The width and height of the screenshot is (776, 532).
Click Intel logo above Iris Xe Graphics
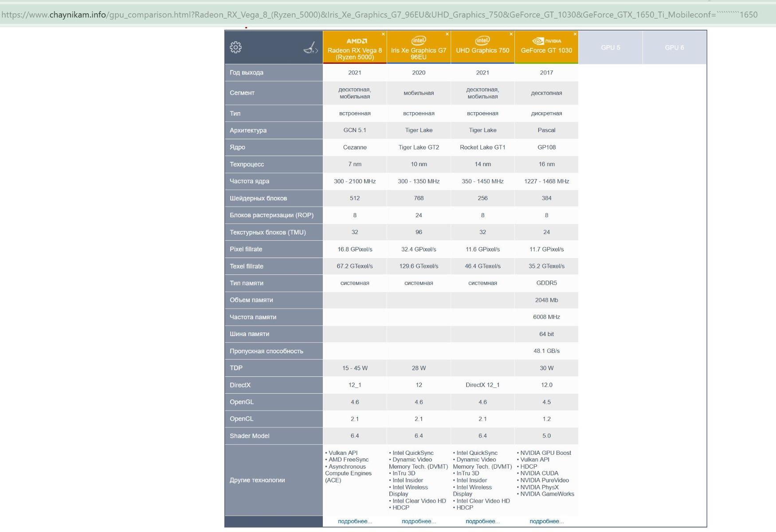(x=419, y=40)
